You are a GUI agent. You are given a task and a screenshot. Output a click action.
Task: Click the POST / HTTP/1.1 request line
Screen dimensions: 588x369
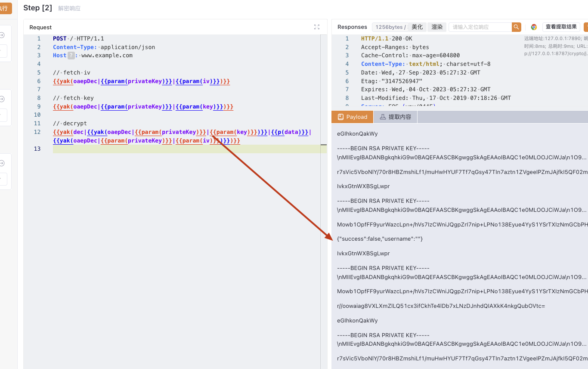point(78,39)
